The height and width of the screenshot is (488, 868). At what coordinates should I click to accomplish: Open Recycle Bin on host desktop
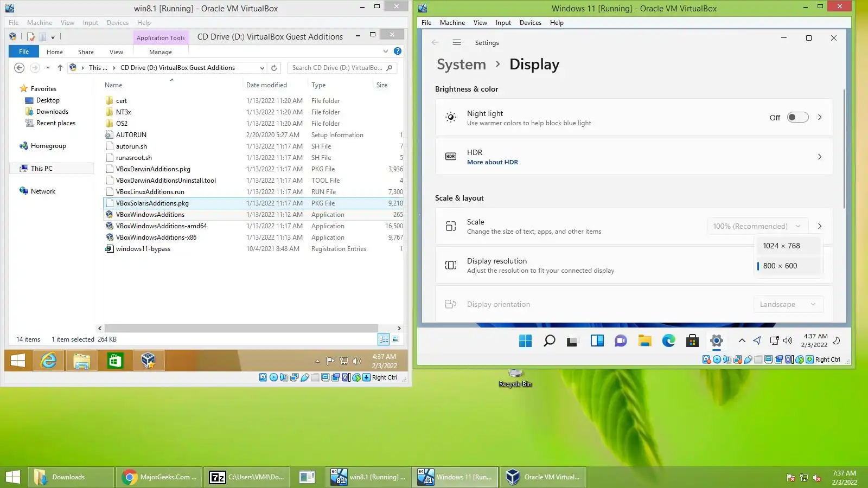pyautogui.click(x=515, y=377)
